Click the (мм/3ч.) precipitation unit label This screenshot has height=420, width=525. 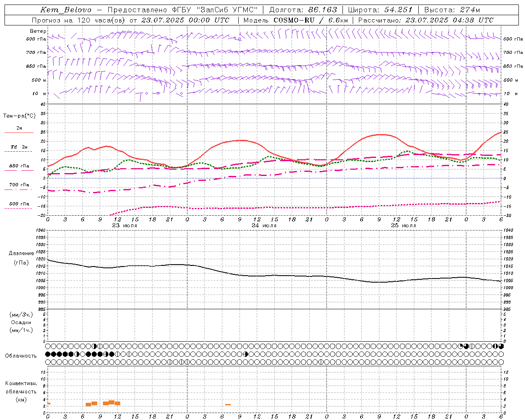point(21,315)
